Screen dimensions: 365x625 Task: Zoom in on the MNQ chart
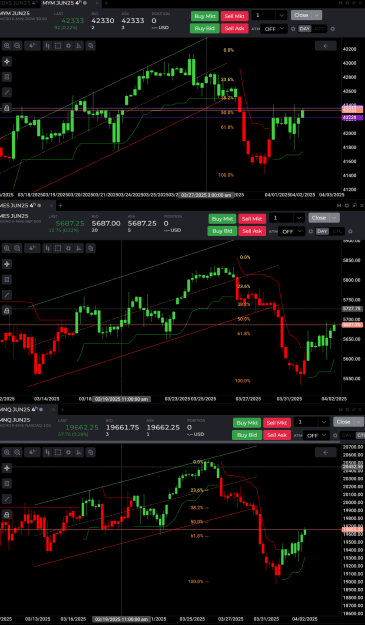coord(7,452)
